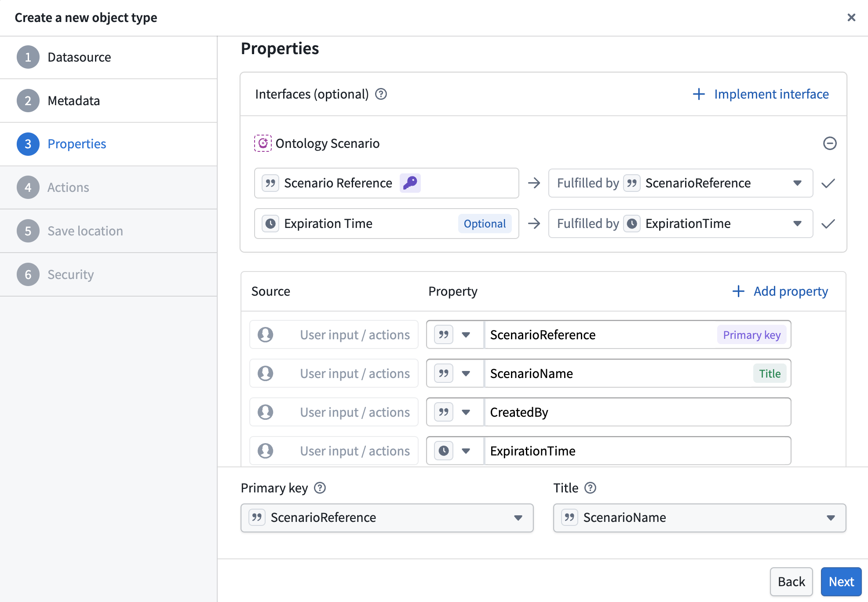Screen dimensions: 868x602
Task: Click the help icon next to Title
Action: [590, 488]
